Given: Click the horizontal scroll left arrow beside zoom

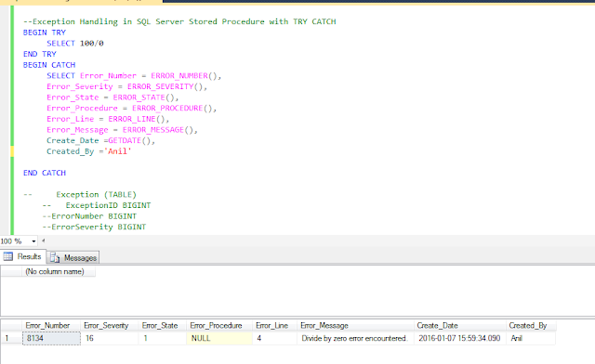Looking at the screenshot, I should 44,240.
